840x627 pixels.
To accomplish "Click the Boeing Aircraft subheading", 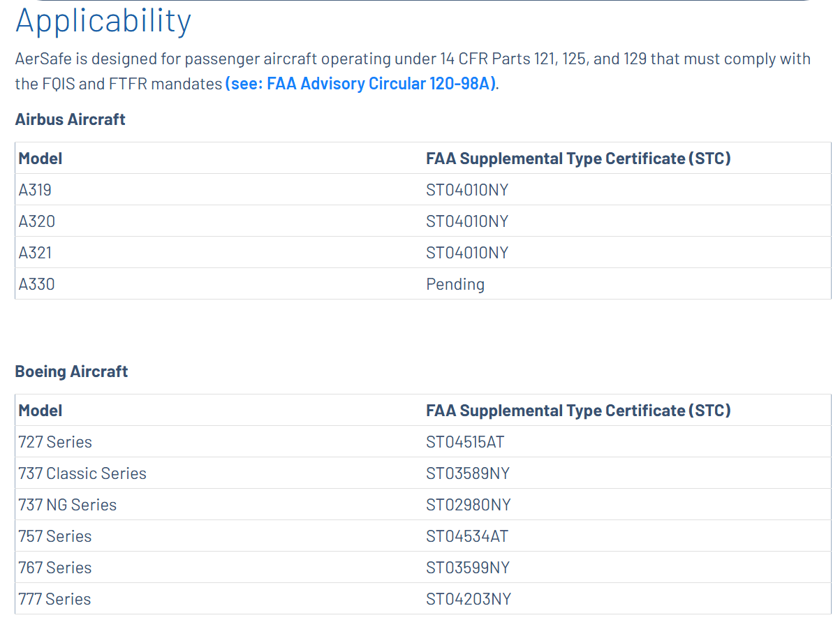I will pyautogui.click(x=71, y=371).
